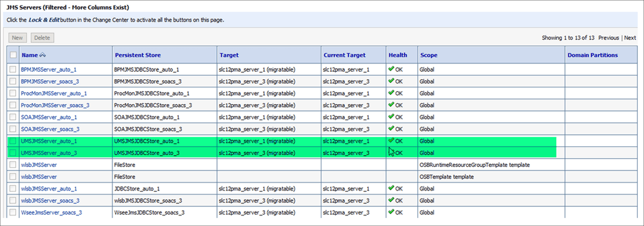644x226 pixels.
Task: Click OSBRuntimeResourceGroupTemplate template scope cell
Action: (475, 165)
